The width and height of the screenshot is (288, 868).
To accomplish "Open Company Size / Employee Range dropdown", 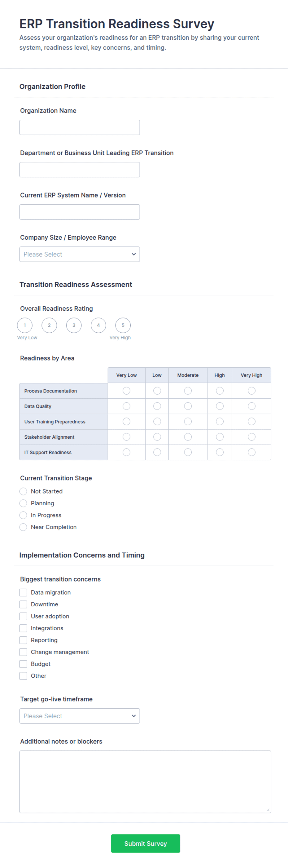I will click(x=79, y=254).
